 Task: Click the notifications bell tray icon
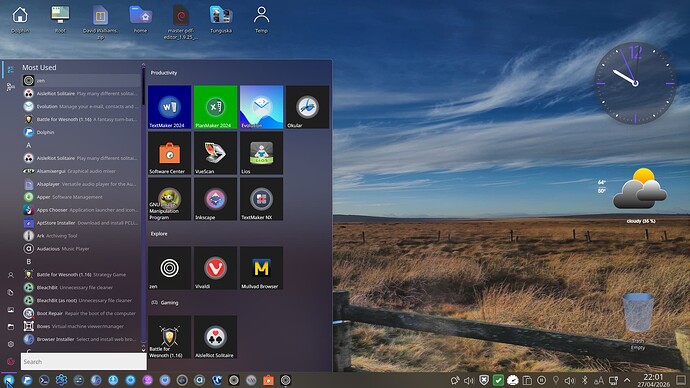pyautogui.click(x=455, y=380)
